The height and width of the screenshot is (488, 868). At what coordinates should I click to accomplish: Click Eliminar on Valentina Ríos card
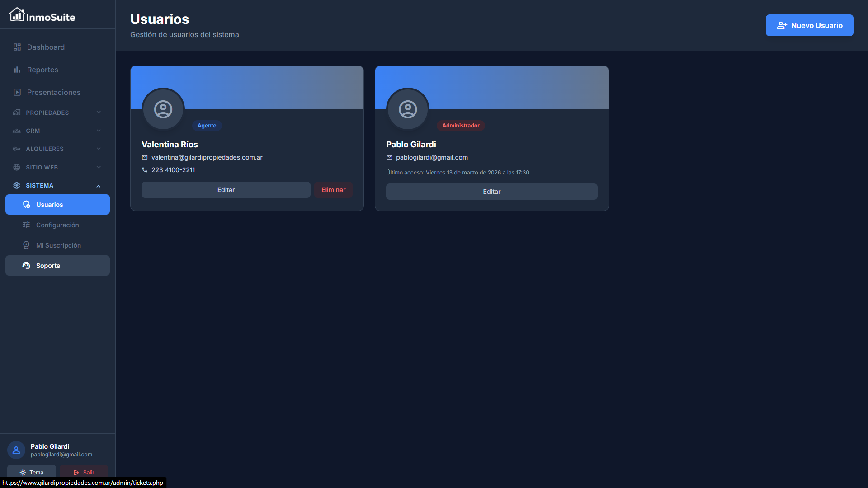(x=333, y=190)
